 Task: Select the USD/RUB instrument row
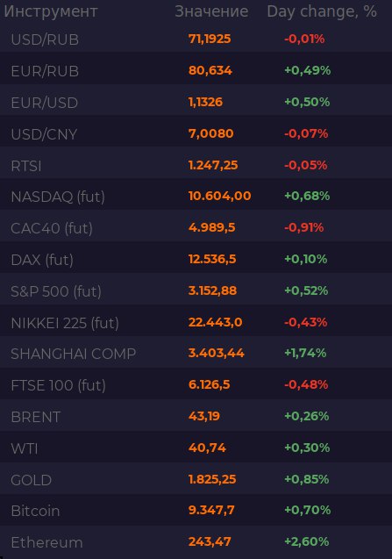(196, 39)
